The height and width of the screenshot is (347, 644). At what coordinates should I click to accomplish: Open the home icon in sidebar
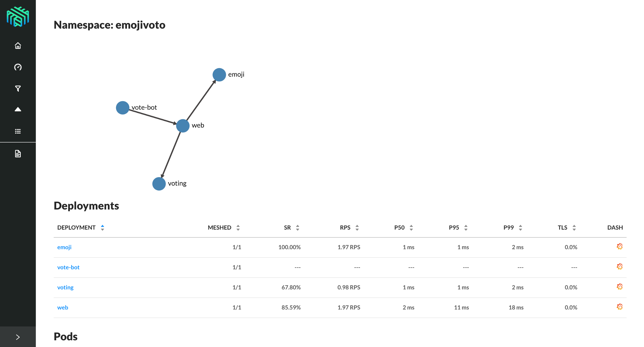coord(18,46)
